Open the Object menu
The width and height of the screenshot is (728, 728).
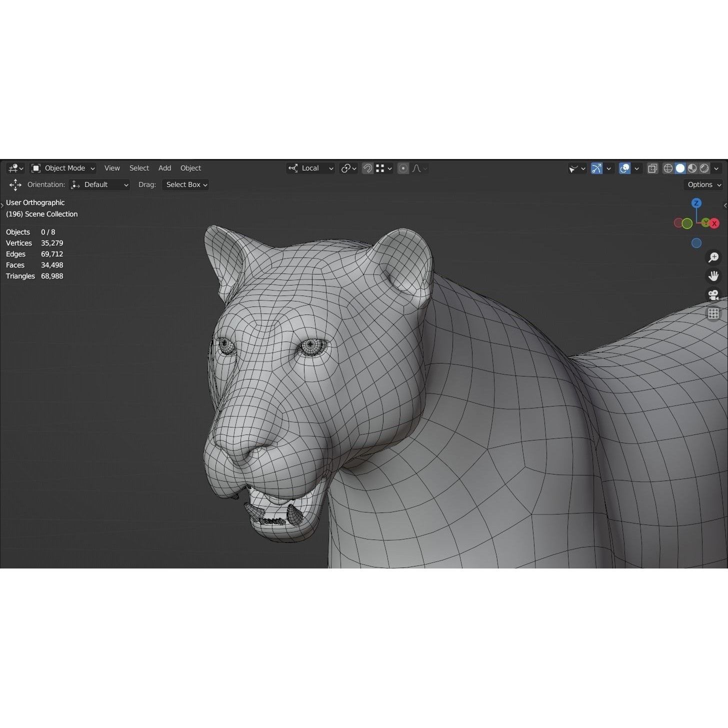(x=190, y=168)
